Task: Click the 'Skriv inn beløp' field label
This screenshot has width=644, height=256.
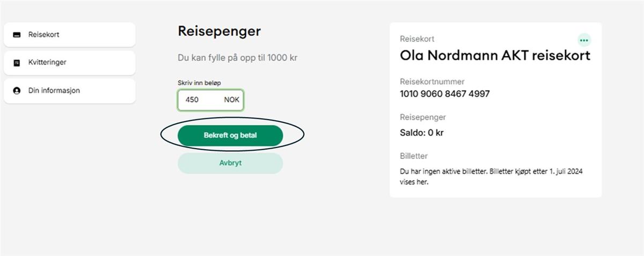Action: 199,83
